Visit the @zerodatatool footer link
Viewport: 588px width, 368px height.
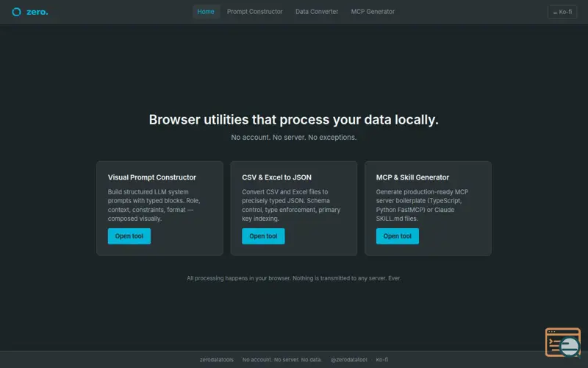click(348, 360)
